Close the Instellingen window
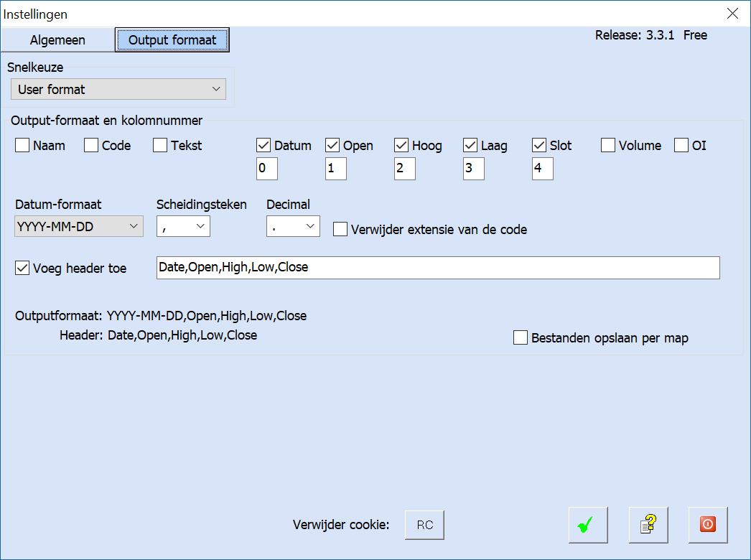Screen dimensions: 751x560 (732, 14)
